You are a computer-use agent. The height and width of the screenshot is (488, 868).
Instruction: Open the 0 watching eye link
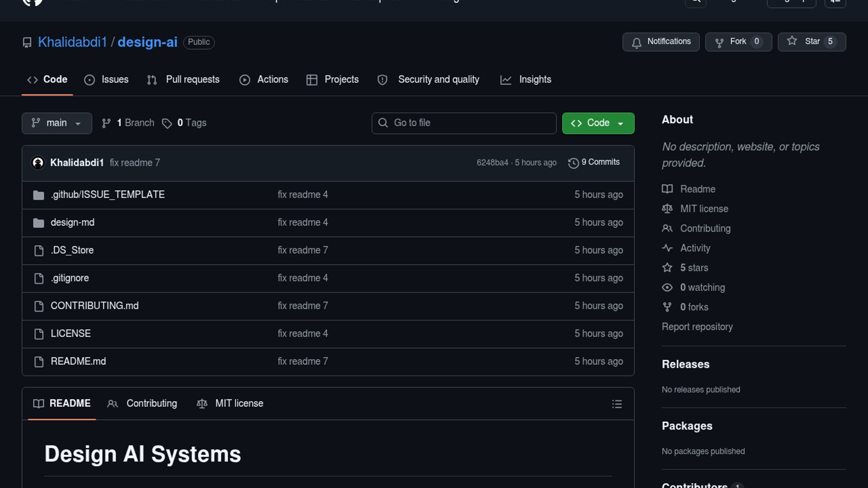click(702, 287)
